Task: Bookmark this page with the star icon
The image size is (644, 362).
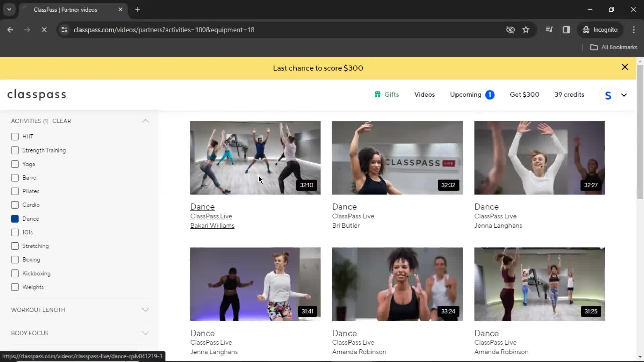Action: (526, 30)
